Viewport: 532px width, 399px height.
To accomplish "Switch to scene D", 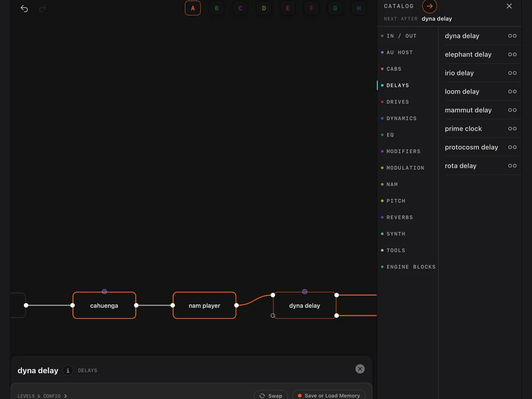I will click(x=264, y=8).
